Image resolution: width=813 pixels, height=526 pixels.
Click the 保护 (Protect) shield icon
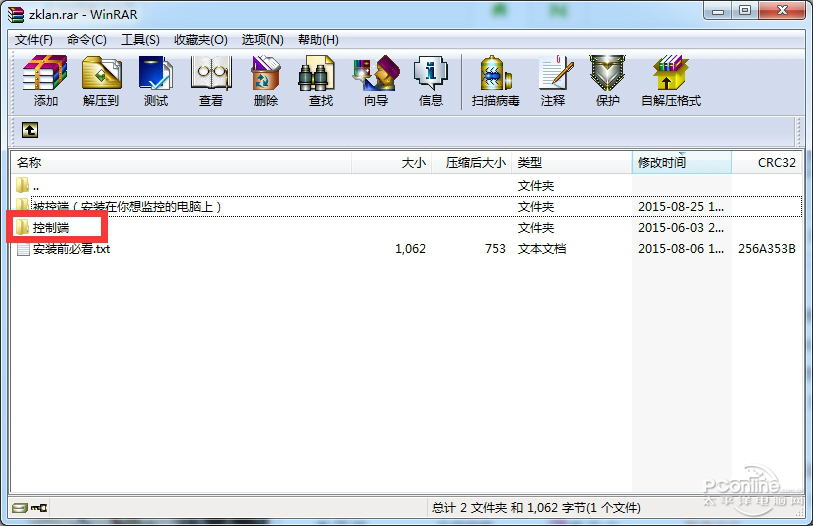coord(607,73)
